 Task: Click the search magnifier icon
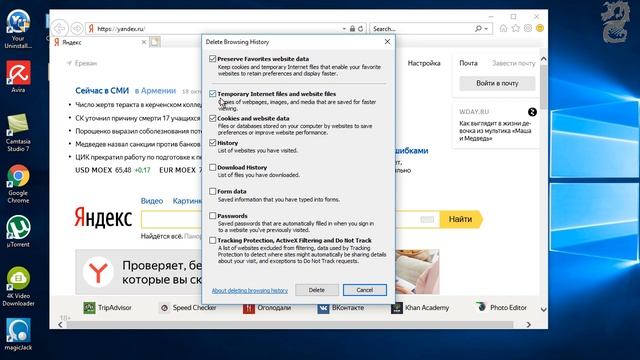click(x=478, y=29)
